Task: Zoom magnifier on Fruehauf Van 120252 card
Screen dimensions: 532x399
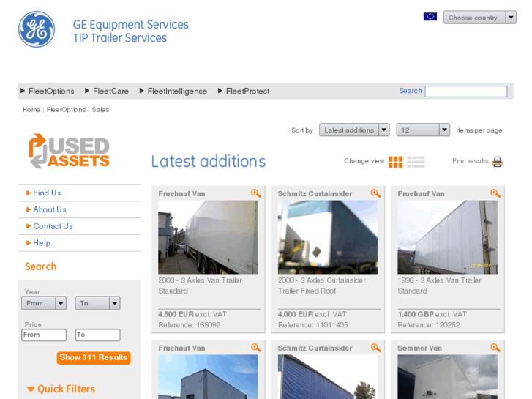Action: pos(495,193)
